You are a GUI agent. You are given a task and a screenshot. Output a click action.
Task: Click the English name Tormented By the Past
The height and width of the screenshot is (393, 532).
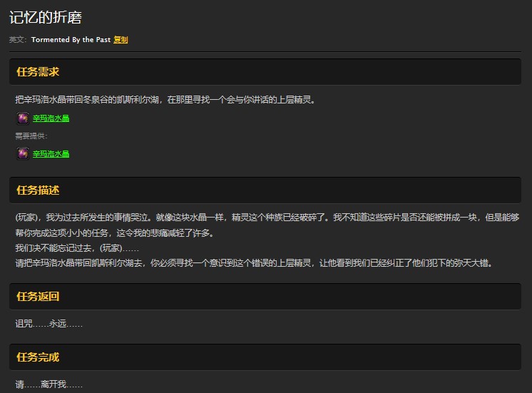[x=71, y=40]
